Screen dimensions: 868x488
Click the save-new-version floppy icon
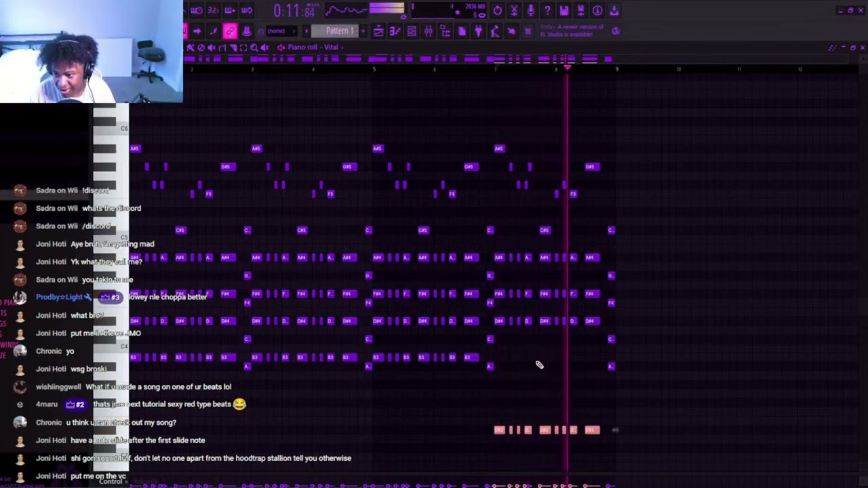(x=580, y=10)
